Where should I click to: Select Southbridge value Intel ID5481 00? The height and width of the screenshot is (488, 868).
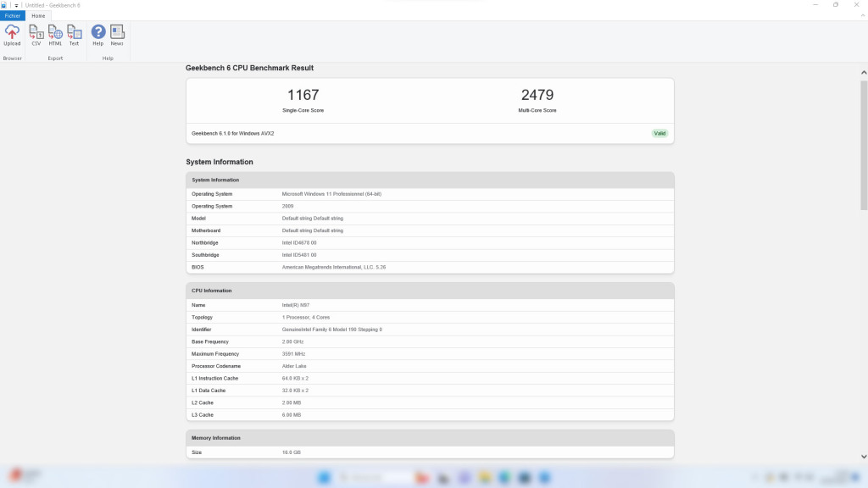(299, 254)
